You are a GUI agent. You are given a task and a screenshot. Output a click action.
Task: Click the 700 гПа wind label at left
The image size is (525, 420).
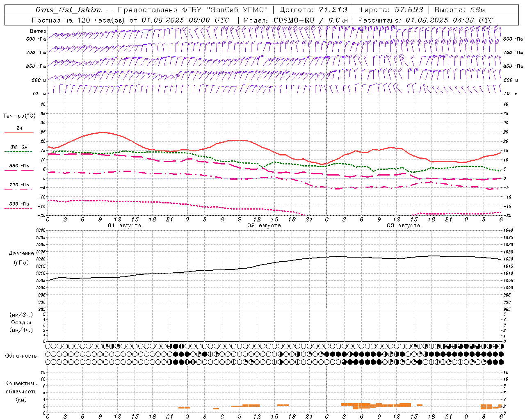36,52
